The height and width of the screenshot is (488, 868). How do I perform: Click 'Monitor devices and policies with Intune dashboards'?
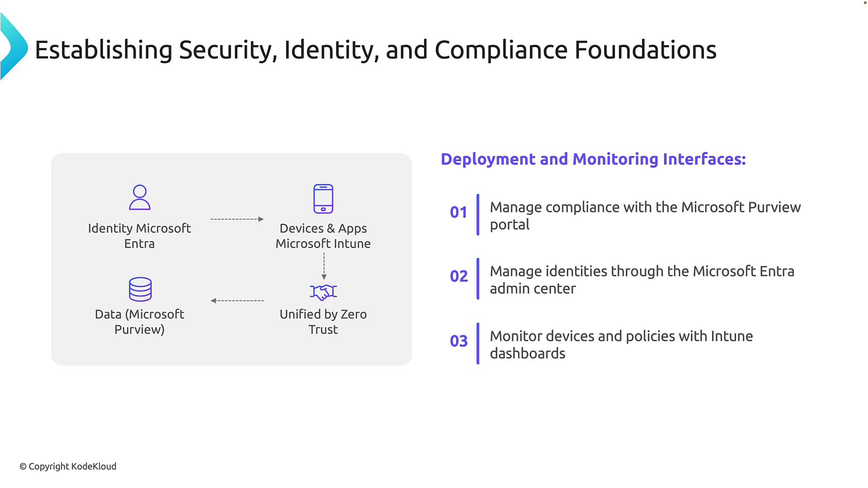pyautogui.click(x=621, y=344)
